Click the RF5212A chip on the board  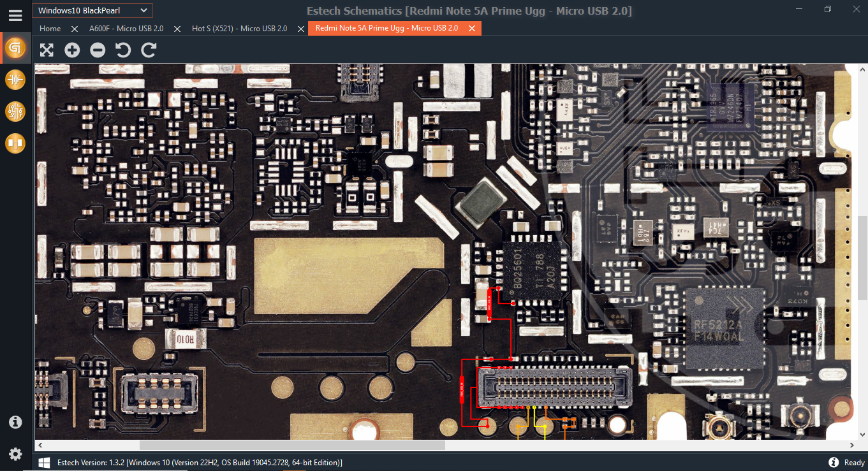click(x=724, y=328)
